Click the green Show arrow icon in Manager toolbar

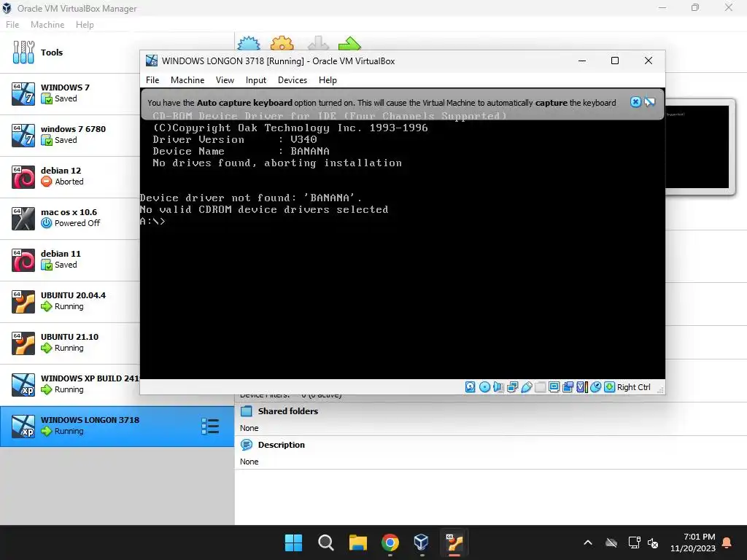(x=349, y=43)
